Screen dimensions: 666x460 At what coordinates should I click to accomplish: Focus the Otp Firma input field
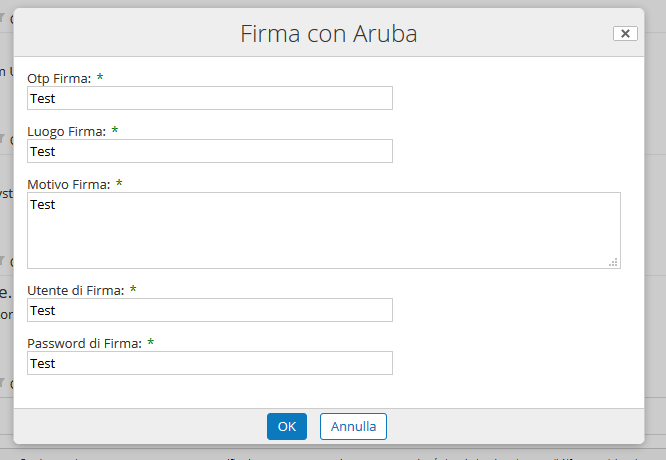pos(210,98)
